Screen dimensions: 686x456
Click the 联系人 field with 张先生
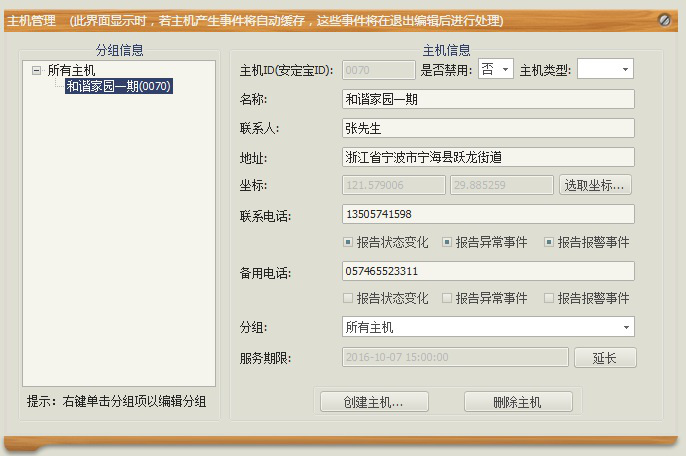click(x=488, y=128)
